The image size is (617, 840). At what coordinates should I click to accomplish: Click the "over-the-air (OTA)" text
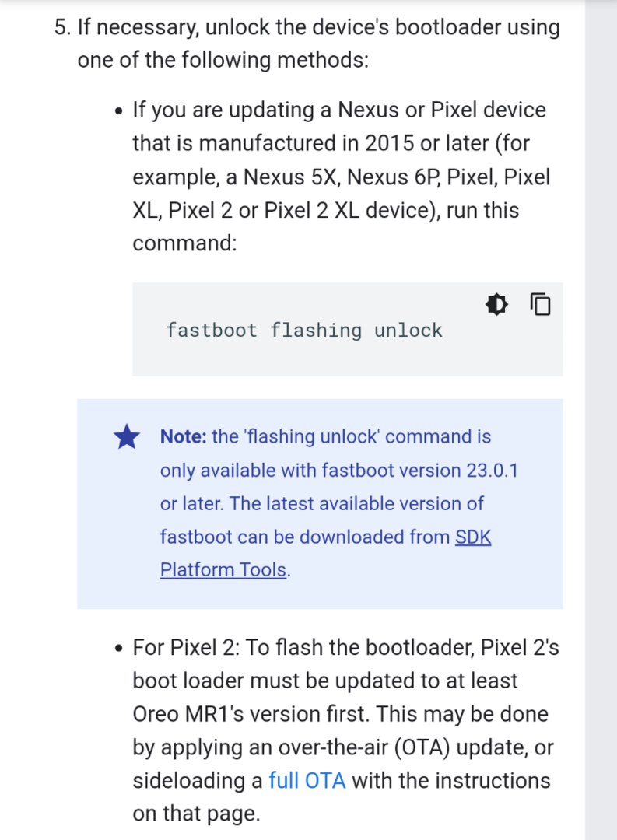click(345, 747)
